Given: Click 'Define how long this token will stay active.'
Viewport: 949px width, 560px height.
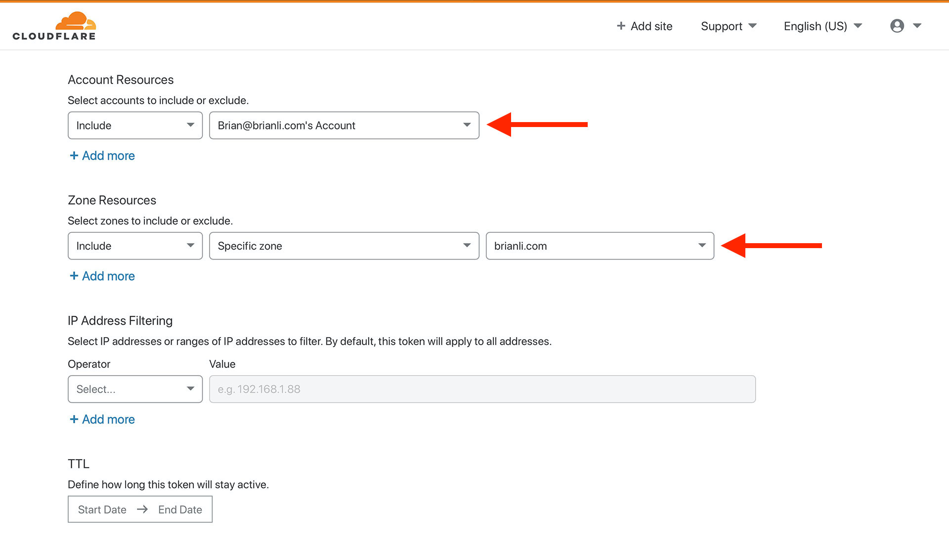Looking at the screenshot, I should [168, 485].
